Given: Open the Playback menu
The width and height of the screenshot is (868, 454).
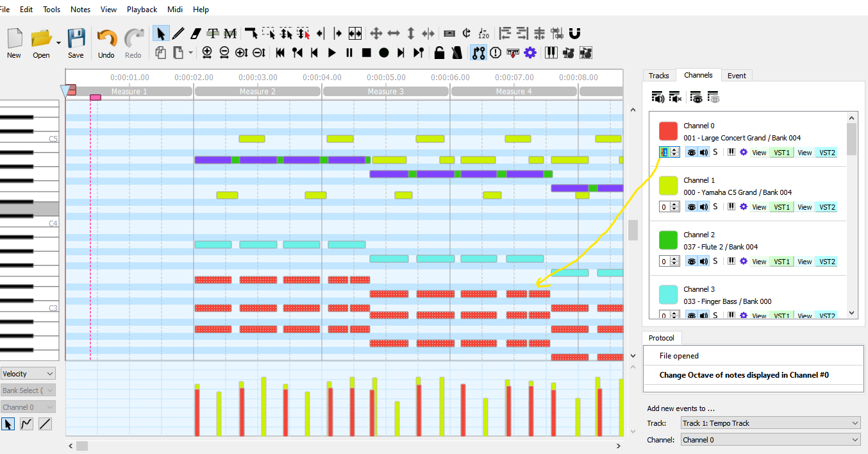Looking at the screenshot, I should pos(142,10).
